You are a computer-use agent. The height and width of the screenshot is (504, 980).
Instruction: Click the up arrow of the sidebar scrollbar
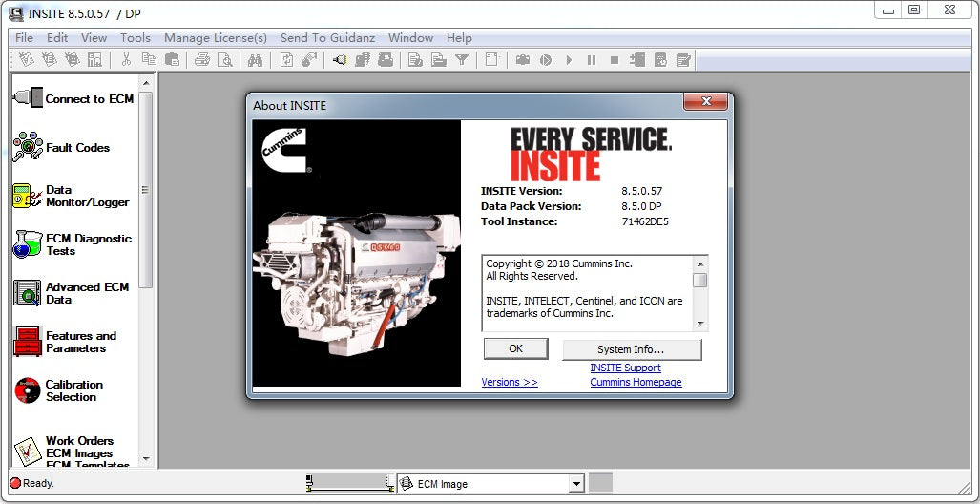(146, 82)
